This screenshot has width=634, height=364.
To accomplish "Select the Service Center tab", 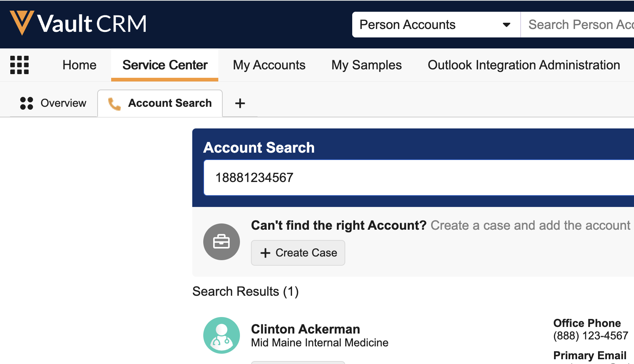I will 165,65.
